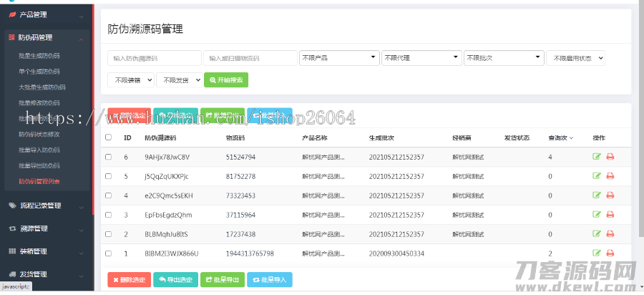Open 批量生成防伪码 in the sidebar
644x295 pixels.
[x=39, y=55]
